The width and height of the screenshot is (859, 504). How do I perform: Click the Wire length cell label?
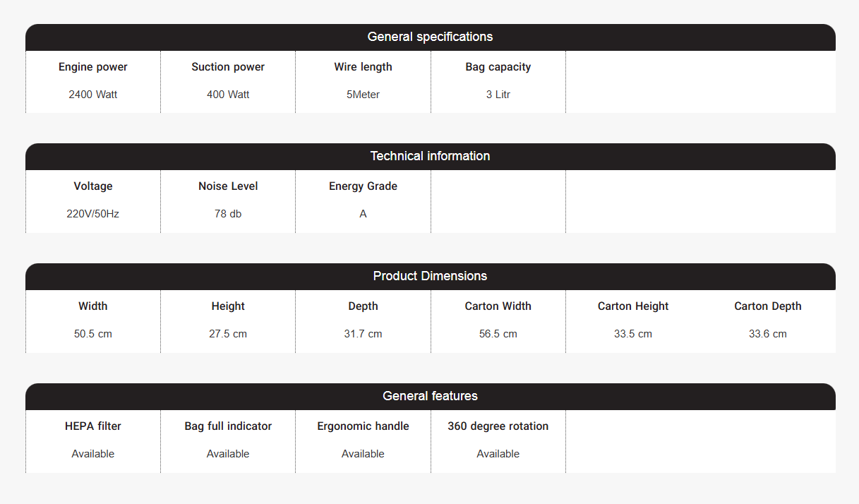[x=363, y=67]
